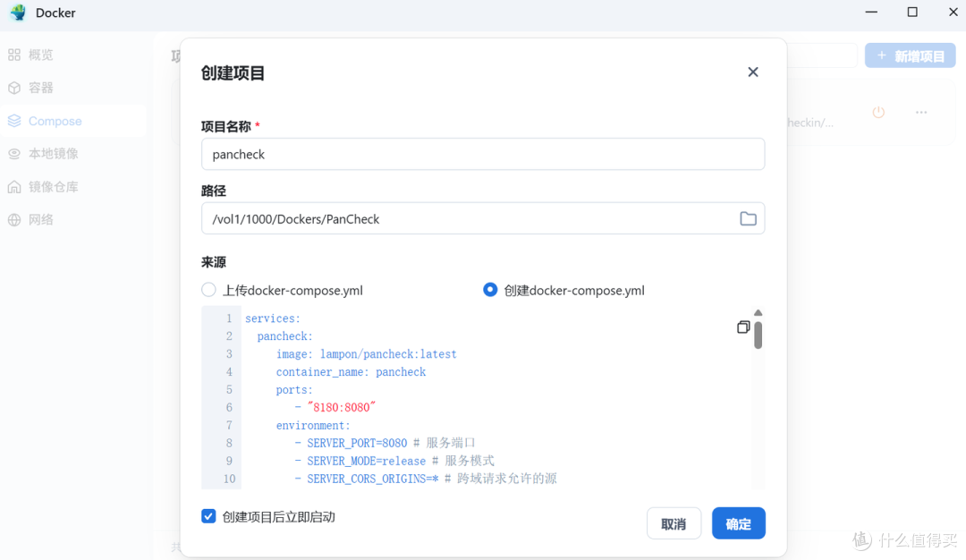
Task: Click the Compose layers icon
Action: click(14, 121)
